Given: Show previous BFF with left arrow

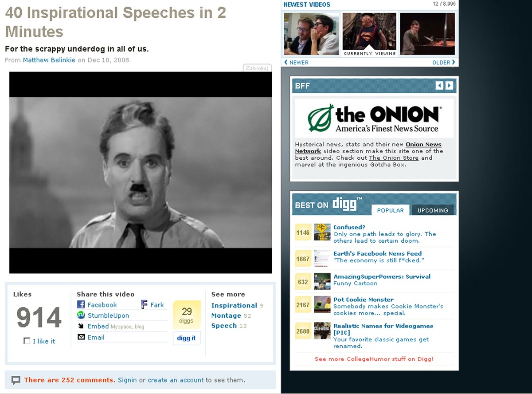Looking at the screenshot, I should point(439,86).
